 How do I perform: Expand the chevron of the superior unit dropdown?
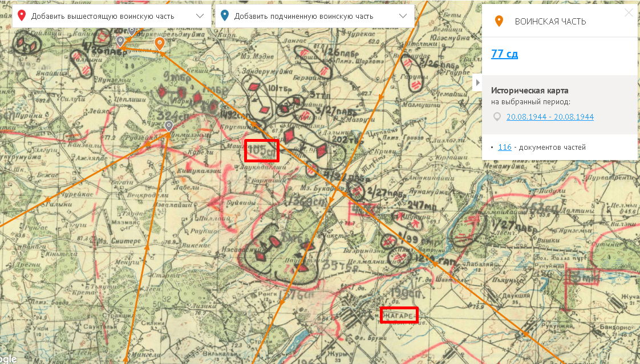click(200, 16)
